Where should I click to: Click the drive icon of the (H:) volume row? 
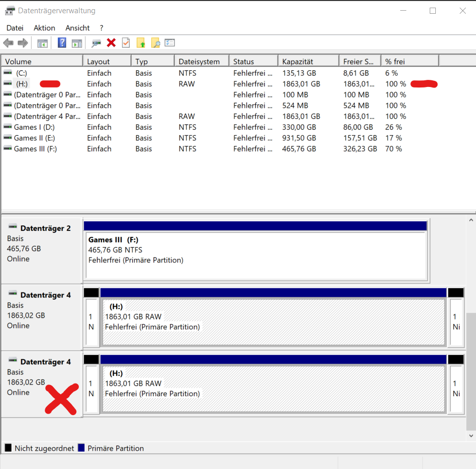pyautogui.click(x=8, y=83)
